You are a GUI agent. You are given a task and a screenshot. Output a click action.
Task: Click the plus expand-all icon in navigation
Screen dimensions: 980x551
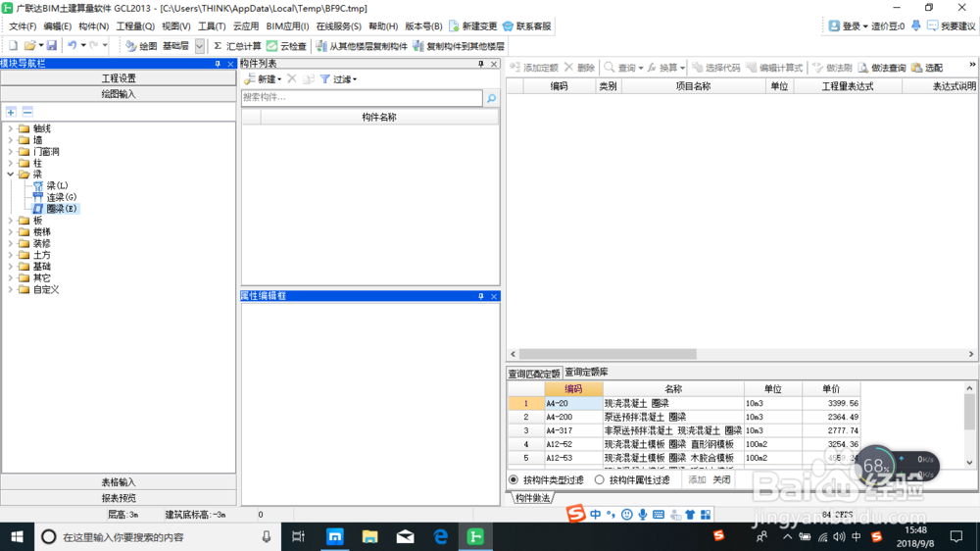click(11, 112)
